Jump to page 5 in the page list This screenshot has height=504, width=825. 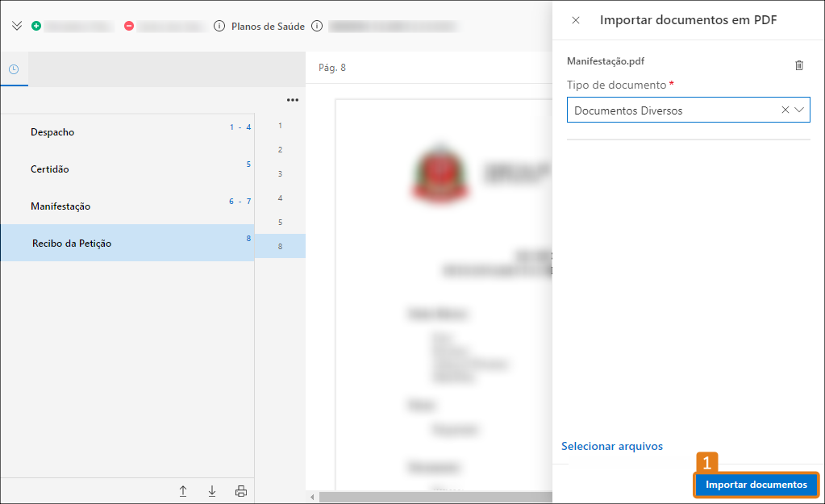280,222
